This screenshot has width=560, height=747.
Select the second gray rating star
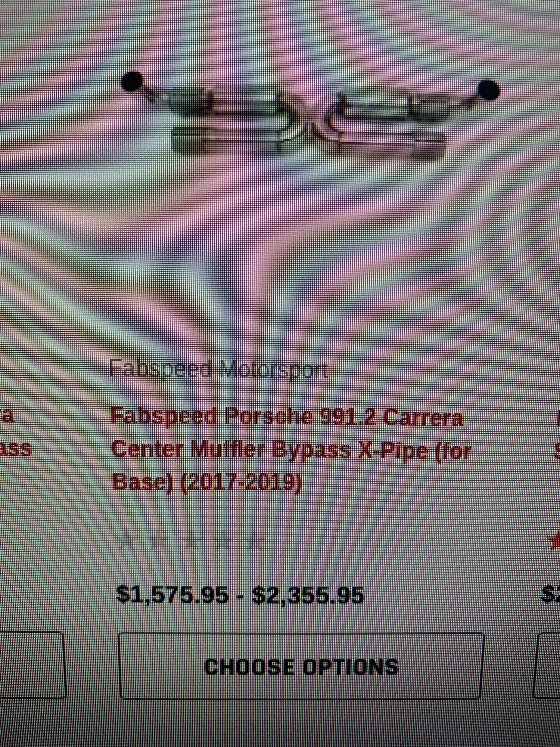click(x=158, y=540)
